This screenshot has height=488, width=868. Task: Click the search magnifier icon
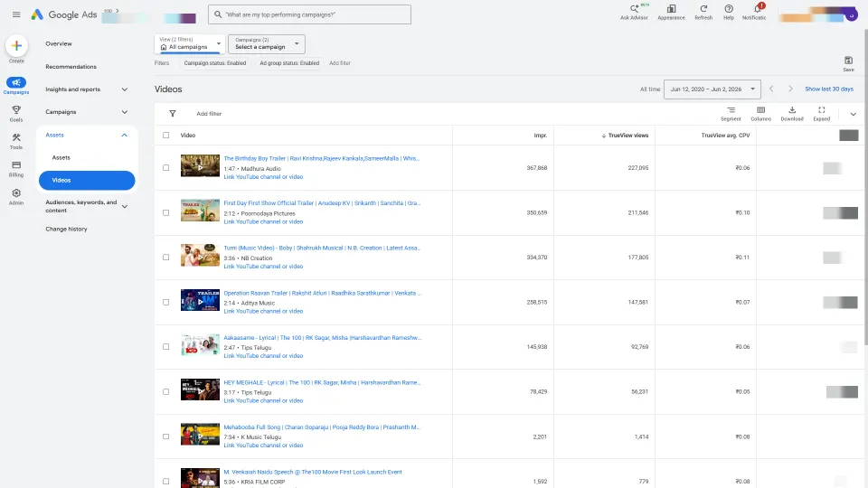218,14
